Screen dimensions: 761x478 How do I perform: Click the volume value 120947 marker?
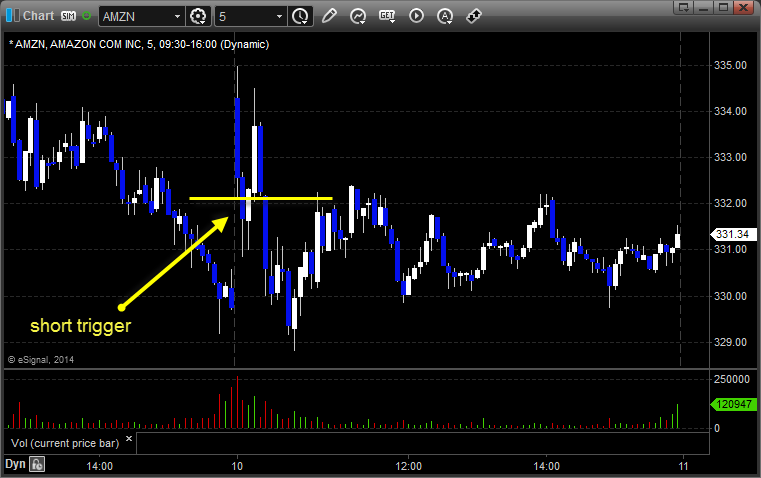(733, 404)
